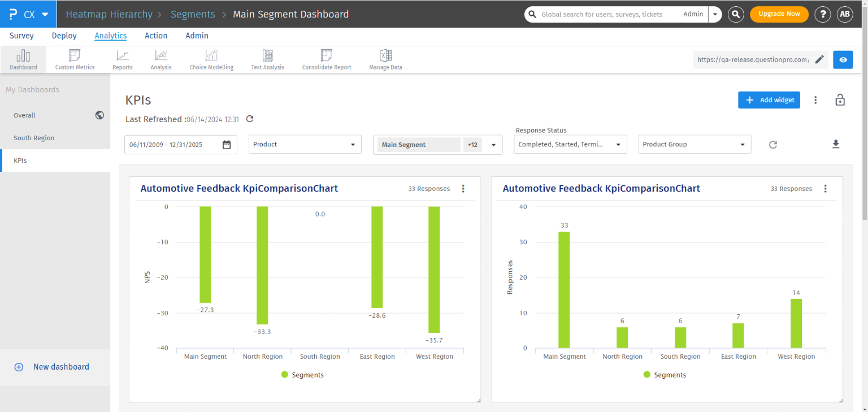Viewport: 868px width, 412px height.
Task: Click the download dashboard icon
Action: tap(836, 145)
